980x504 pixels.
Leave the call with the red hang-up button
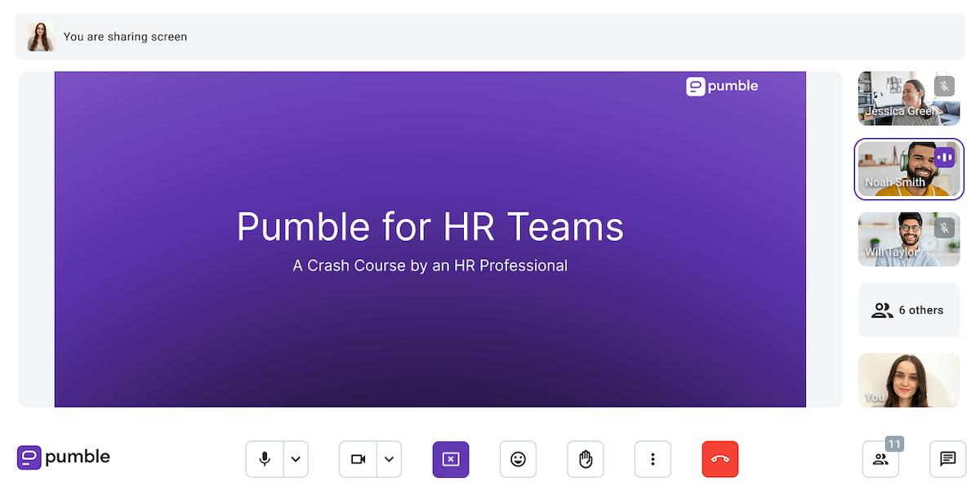719,459
